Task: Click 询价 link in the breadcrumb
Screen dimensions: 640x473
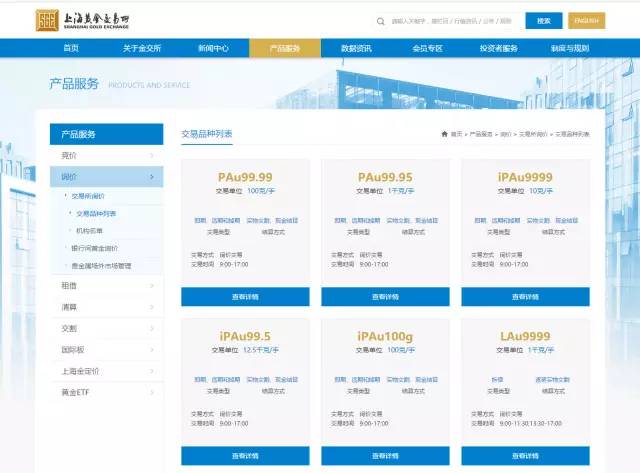Action: tap(506, 134)
